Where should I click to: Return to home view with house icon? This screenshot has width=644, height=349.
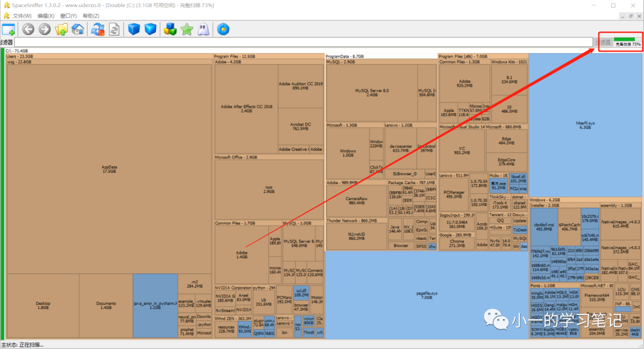pyautogui.click(x=78, y=30)
